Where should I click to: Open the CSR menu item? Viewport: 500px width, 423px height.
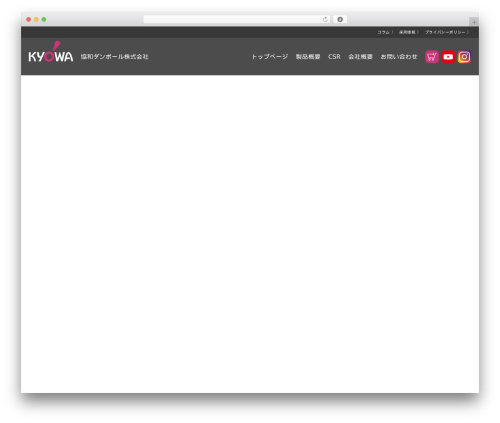334,57
